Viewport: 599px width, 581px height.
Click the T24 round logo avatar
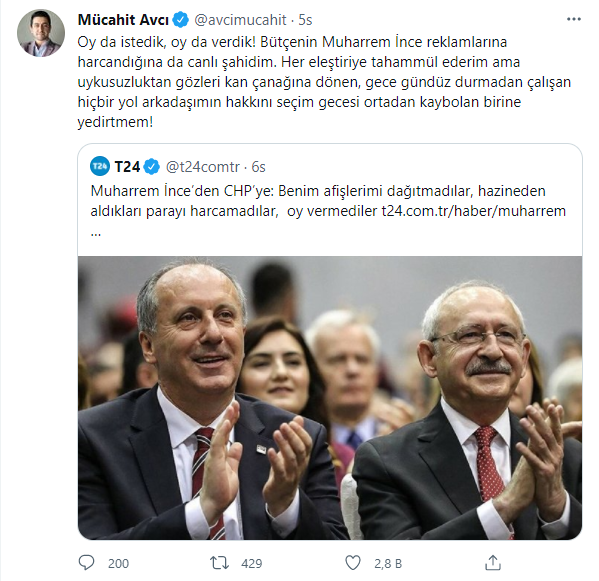[100, 166]
